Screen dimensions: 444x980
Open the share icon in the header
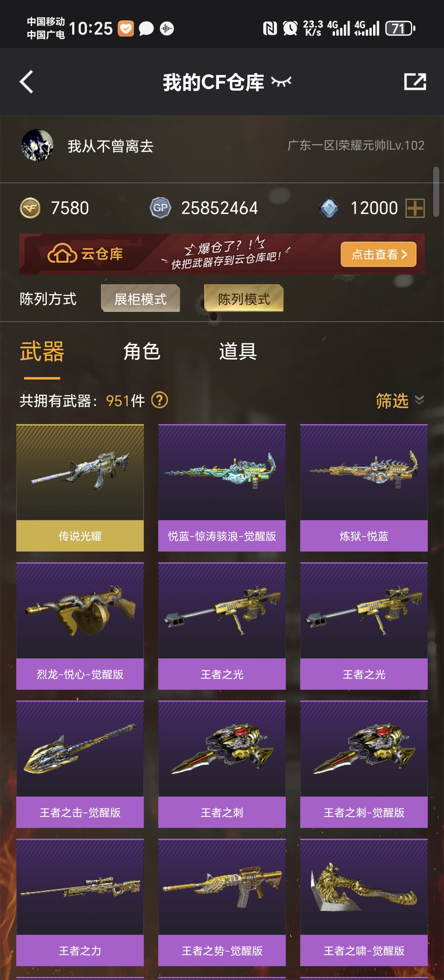pos(415,81)
